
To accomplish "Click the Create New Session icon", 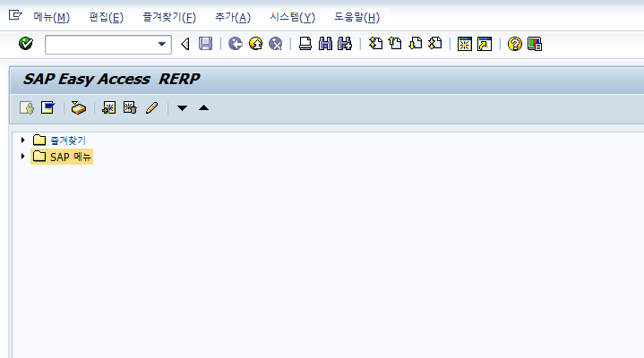I will [465, 44].
